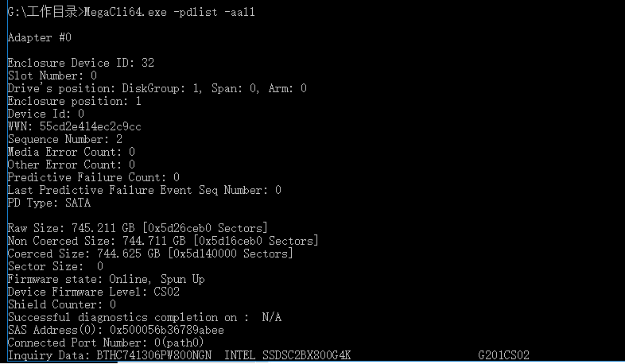Select the Device Firmware Level: CS02 line

(x=94, y=292)
